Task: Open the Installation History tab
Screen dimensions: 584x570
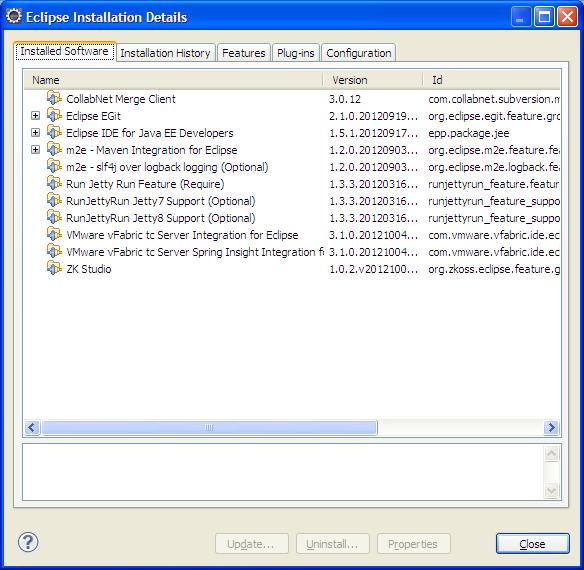Action: (165, 53)
